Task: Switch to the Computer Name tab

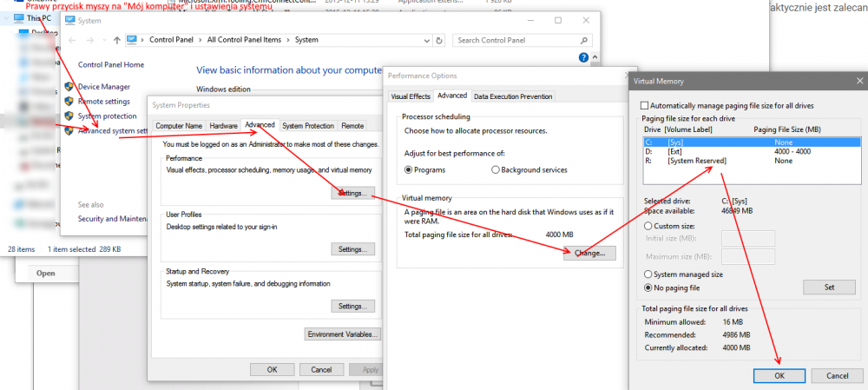Action: click(x=179, y=126)
